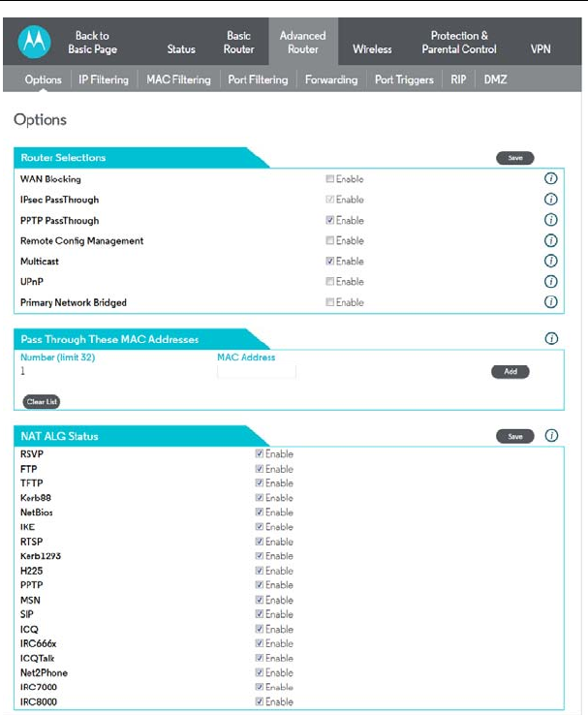This screenshot has width=588, height=715.
Task: Toggle RSVP ALG Enable checkbox
Action: [259, 453]
